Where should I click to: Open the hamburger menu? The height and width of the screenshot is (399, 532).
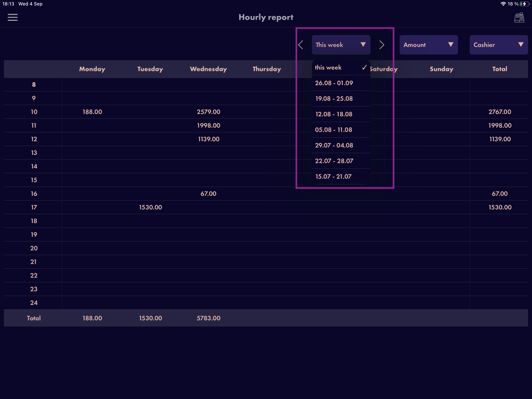(12, 17)
